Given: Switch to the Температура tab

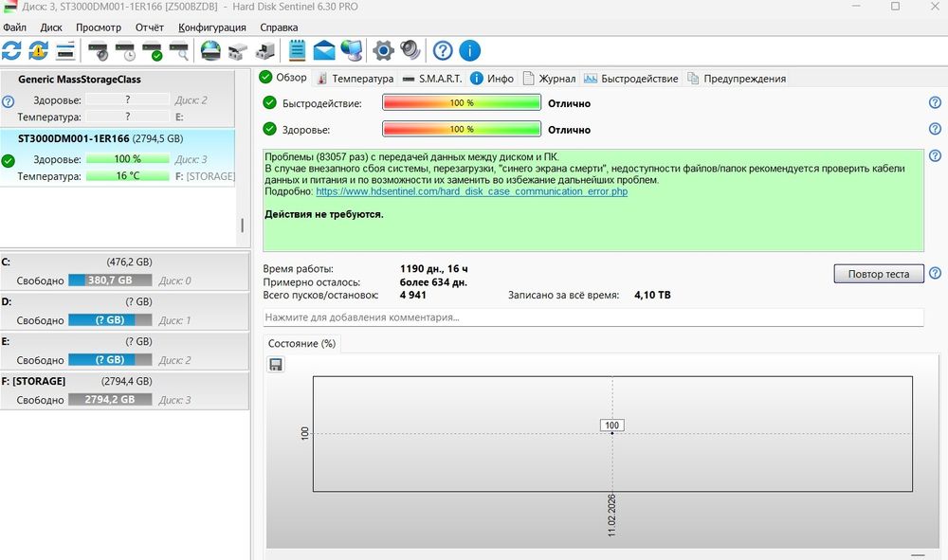Looking at the screenshot, I should point(355,79).
